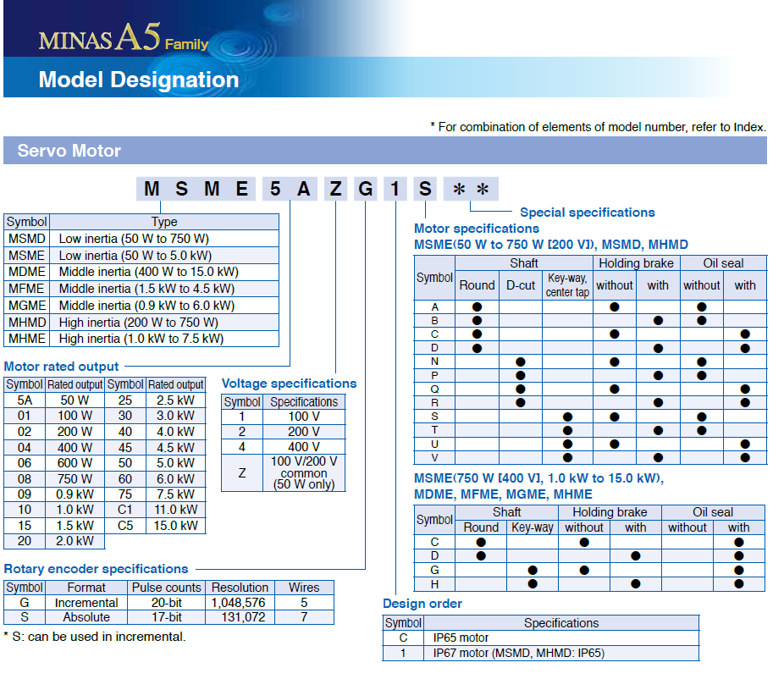The image size is (784, 679).
Task: Select the "Absolute" encoder format cell
Action: coord(86,617)
